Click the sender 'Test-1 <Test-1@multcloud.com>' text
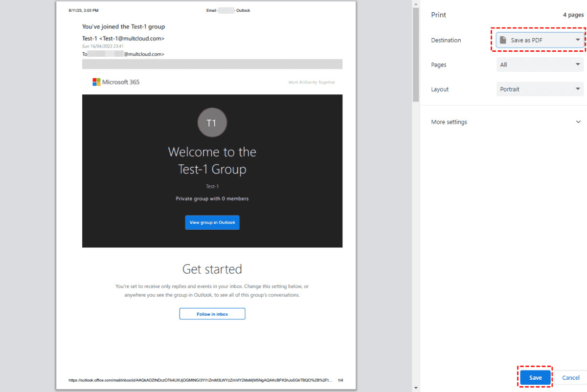Image resolution: width=587 pixels, height=392 pixels. (123, 39)
